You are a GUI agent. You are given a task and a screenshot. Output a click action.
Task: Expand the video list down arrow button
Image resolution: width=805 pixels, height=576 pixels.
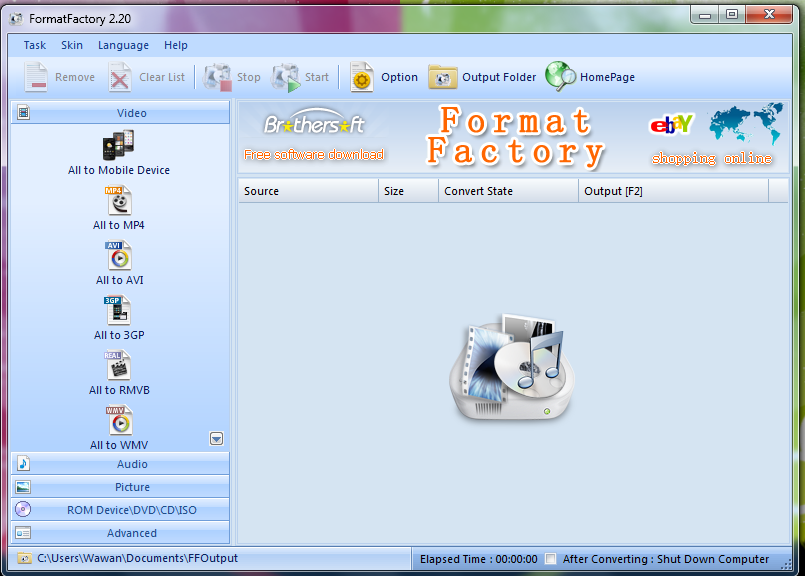click(217, 438)
